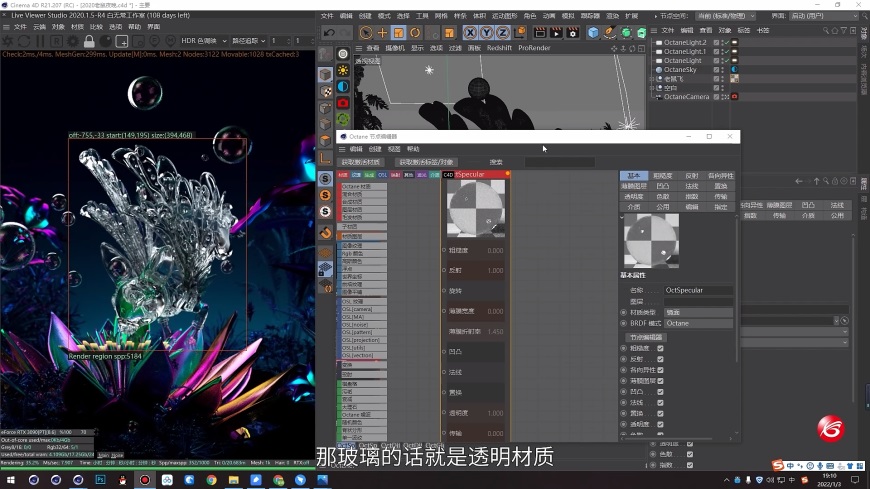Open Photoshop from the Windows taskbar
The width and height of the screenshot is (870, 489).
(100, 480)
